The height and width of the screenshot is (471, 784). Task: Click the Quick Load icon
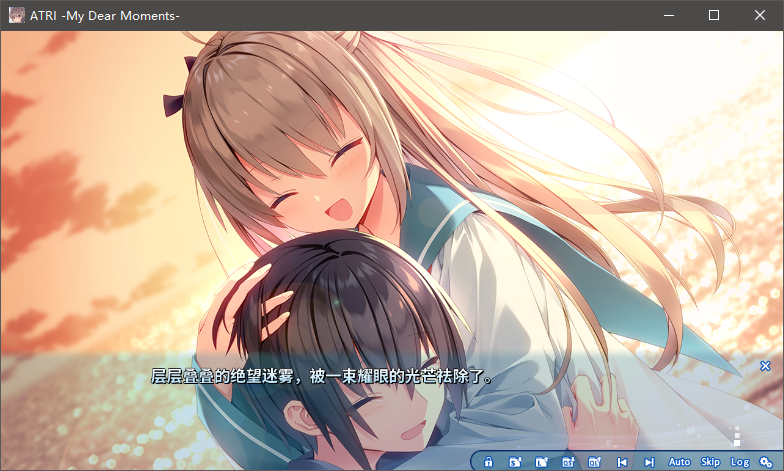[594, 462]
